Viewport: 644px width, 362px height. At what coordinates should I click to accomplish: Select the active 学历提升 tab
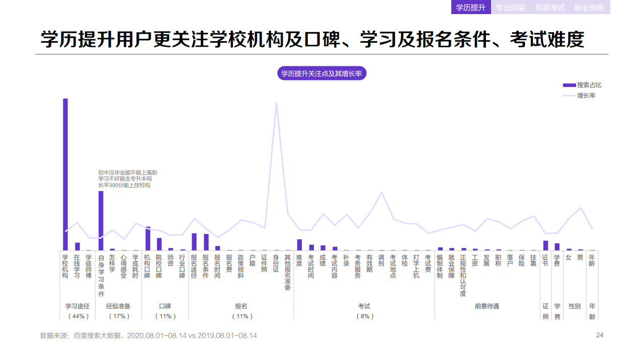[471, 8]
